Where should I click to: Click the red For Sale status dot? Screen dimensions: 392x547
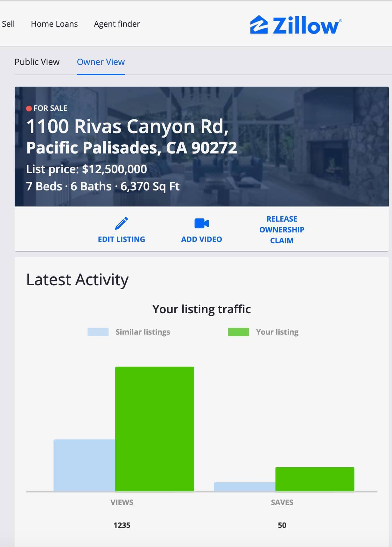coord(29,109)
